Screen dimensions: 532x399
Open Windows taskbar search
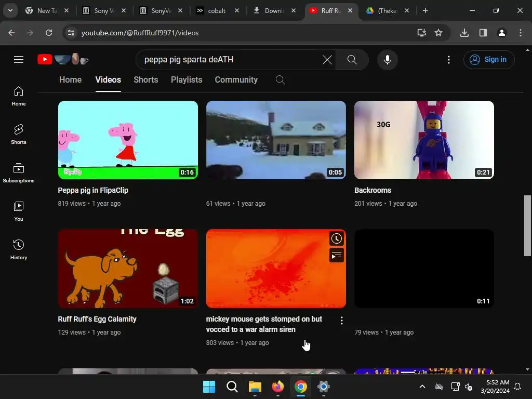coord(232,387)
